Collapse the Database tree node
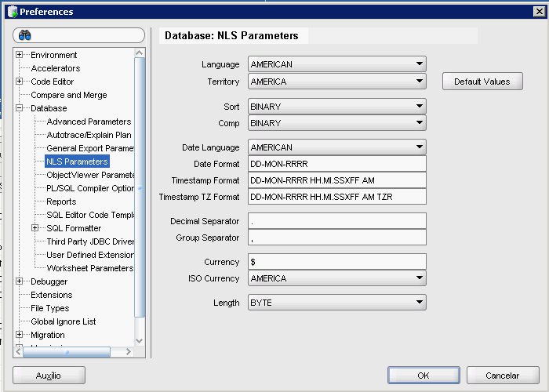Screen dimensions: 549x392 [x=20, y=108]
